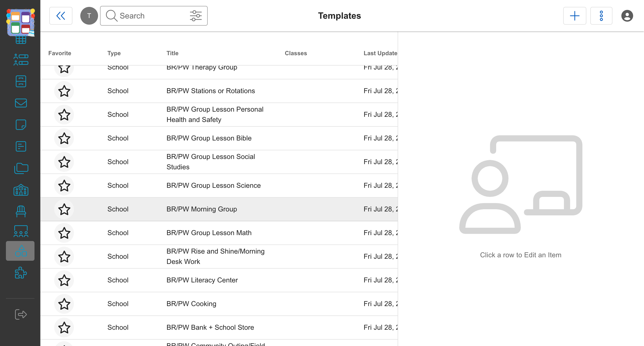
Task: Click the Favorite column header
Action: (x=60, y=53)
